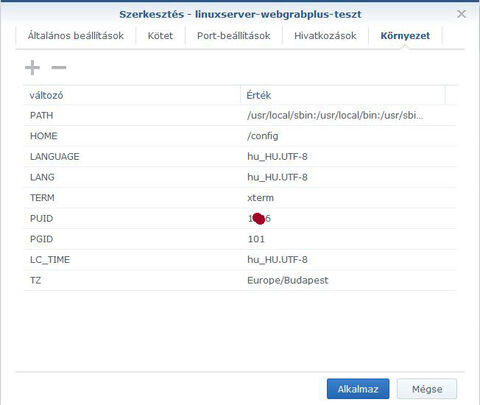Select the LANGUAGE variable row
Image resolution: width=480 pixels, height=405 pixels.
coord(240,157)
